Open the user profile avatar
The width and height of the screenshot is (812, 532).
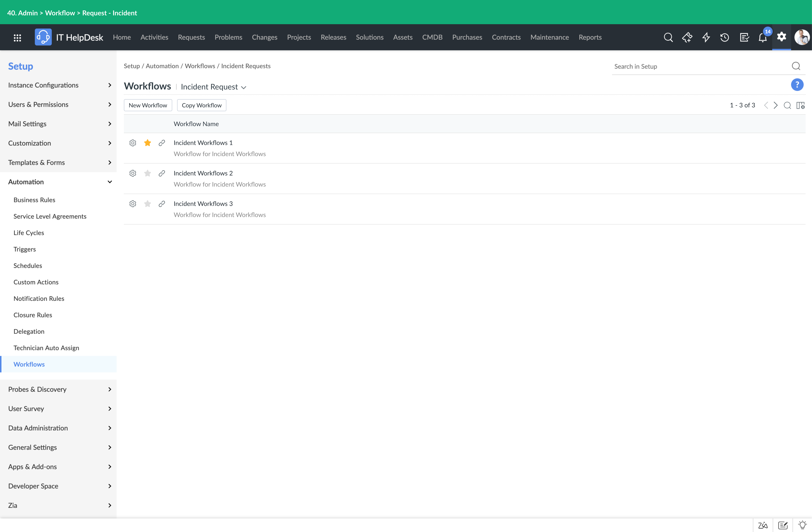(801, 37)
